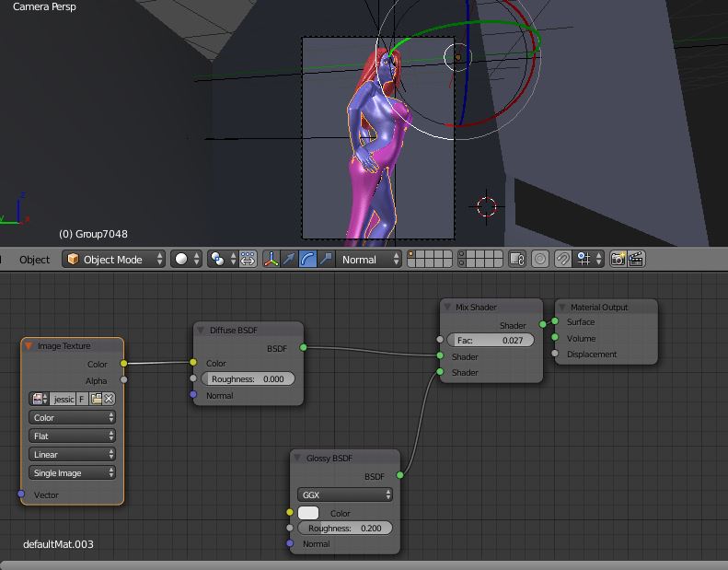Click Material Output Volume socket
Screen dimensions: 728x570
[x=555, y=337]
